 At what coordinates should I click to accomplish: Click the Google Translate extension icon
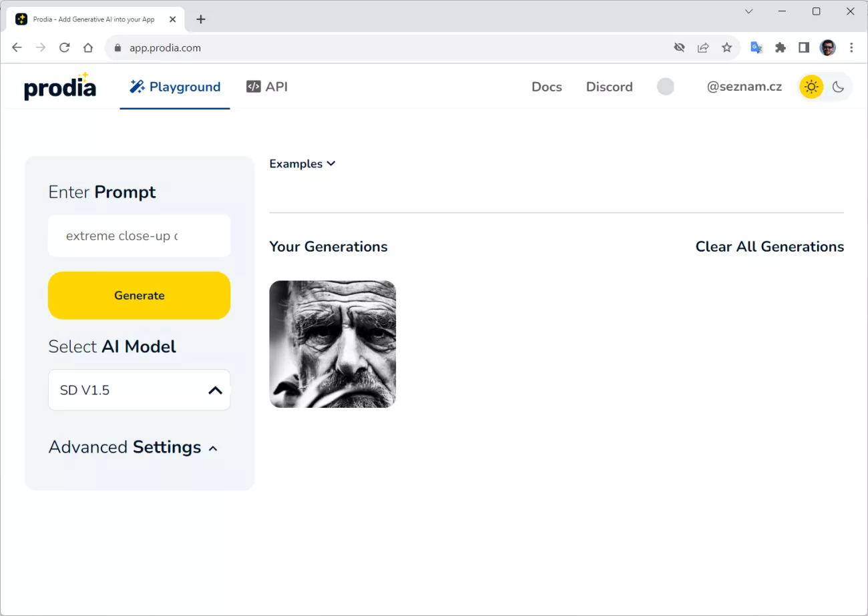click(756, 47)
